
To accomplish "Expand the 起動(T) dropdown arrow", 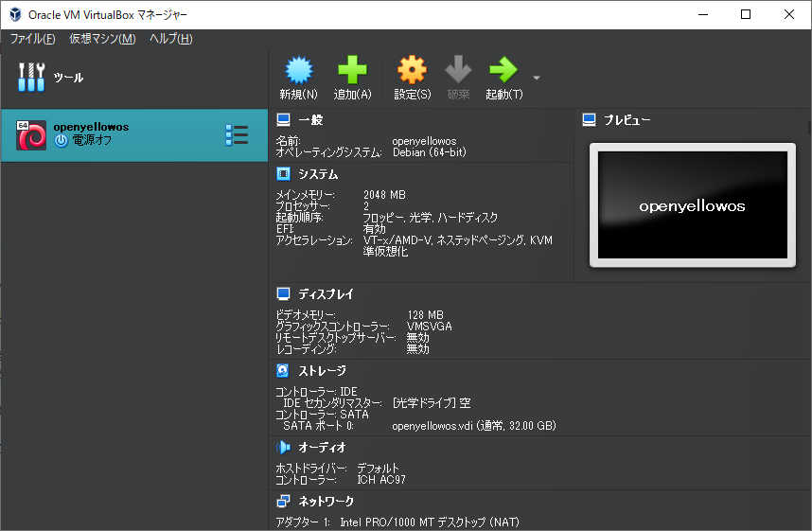I will click(x=537, y=78).
